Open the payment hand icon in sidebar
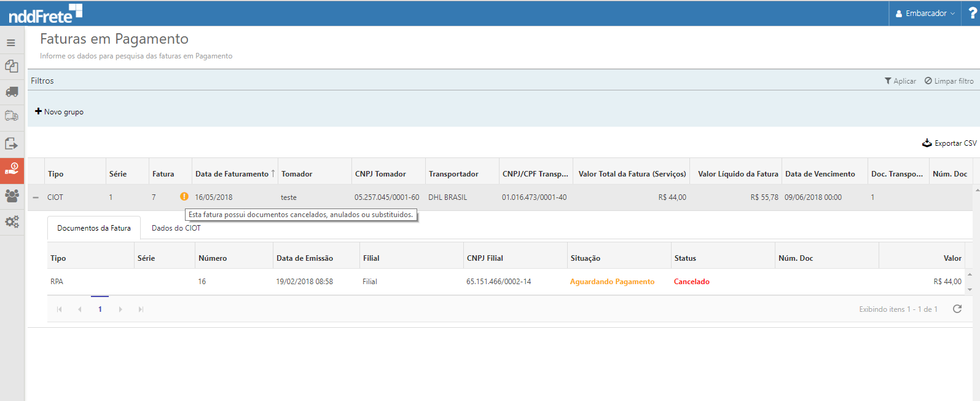 [x=12, y=169]
